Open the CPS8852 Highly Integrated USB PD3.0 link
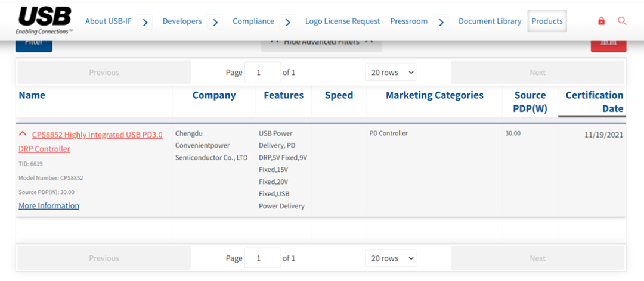 click(91, 142)
